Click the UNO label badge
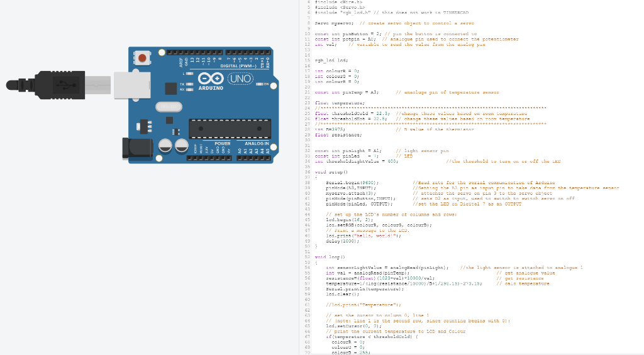Viewport: 644px width, 355px height. tap(240, 79)
